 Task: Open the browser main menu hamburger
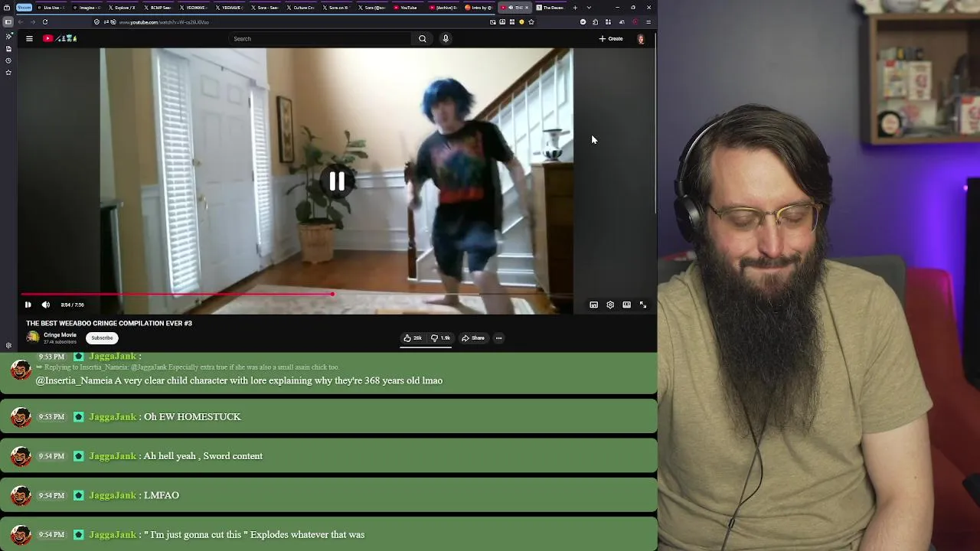tap(648, 22)
